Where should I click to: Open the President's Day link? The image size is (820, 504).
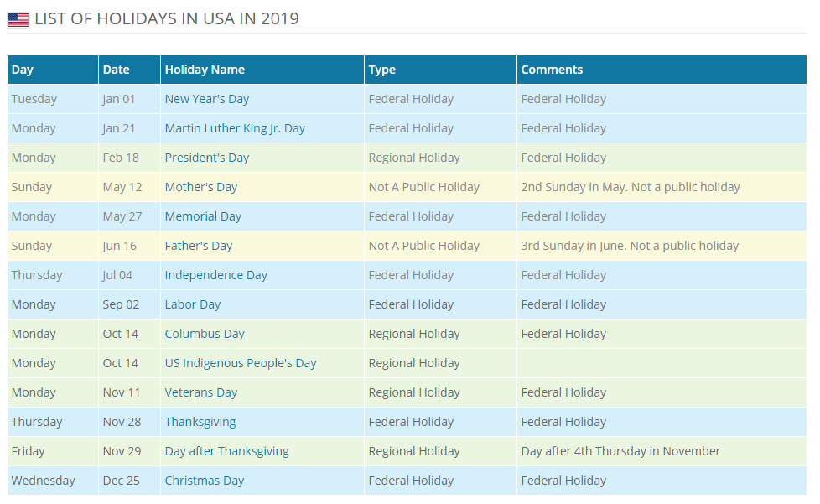206,158
